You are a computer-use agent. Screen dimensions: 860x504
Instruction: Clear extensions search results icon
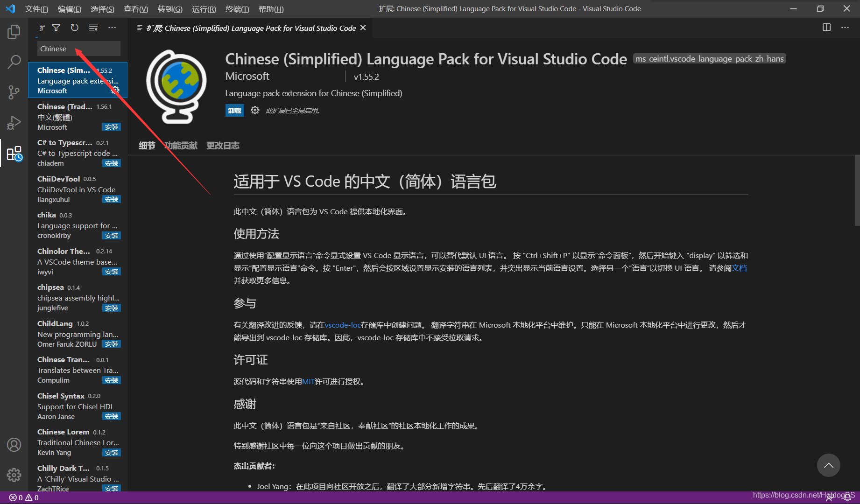93,28
